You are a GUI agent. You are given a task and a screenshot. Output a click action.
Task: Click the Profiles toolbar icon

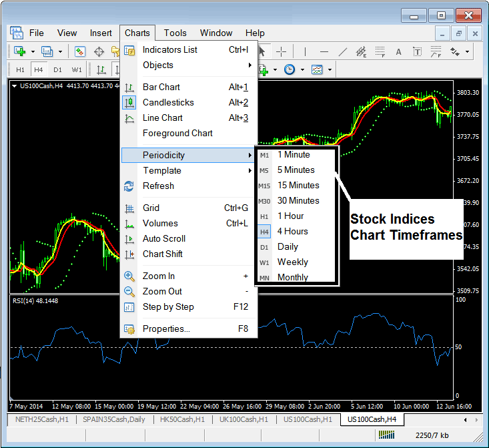(47, 51)
